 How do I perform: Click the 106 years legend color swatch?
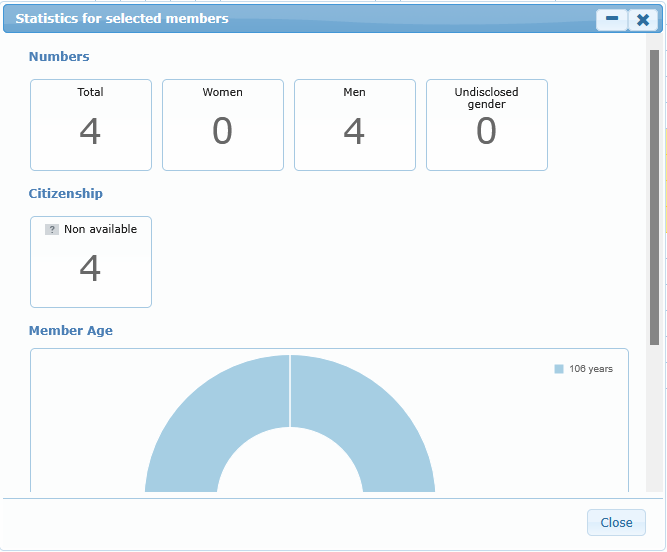point(559,369)
